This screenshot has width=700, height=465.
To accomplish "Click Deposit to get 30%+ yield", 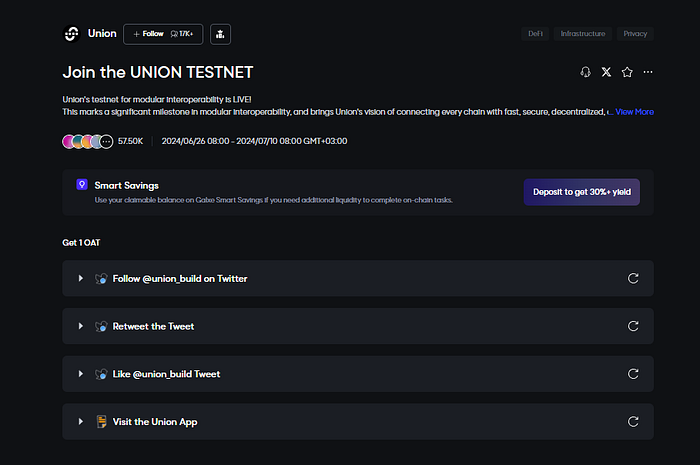I will (x=581, y=192).
